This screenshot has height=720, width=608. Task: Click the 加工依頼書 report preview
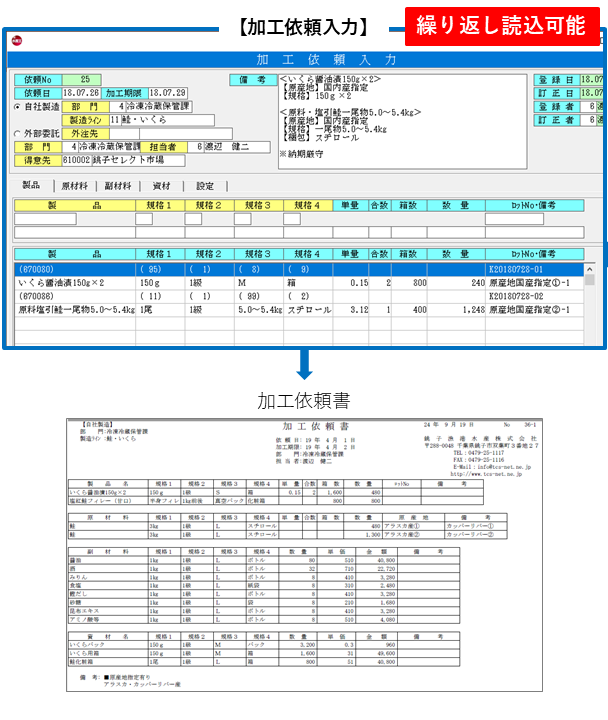click(304, 555)
